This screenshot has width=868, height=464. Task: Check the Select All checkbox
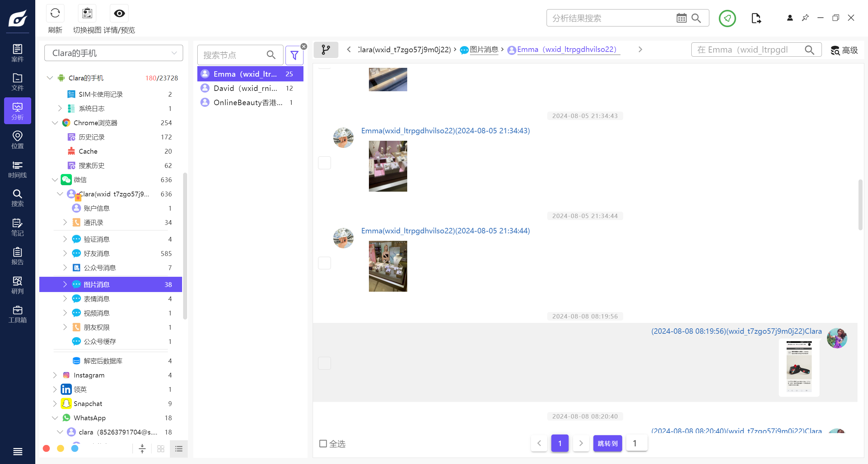pos(323,444)
